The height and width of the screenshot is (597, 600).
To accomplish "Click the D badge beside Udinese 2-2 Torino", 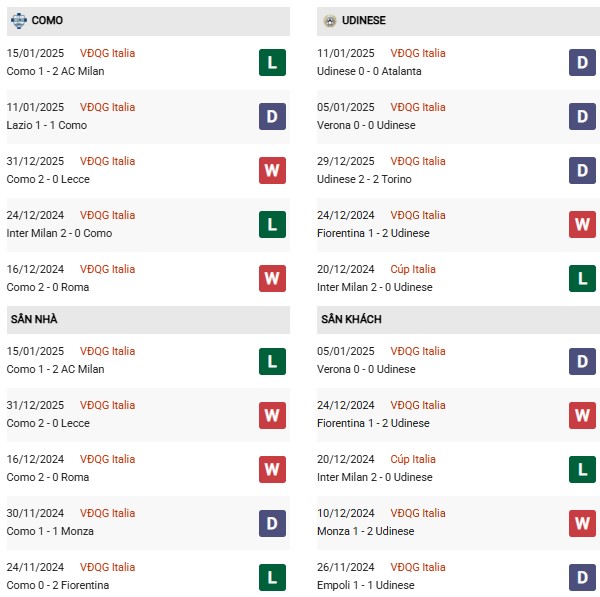I will click(x=582, y=170).
